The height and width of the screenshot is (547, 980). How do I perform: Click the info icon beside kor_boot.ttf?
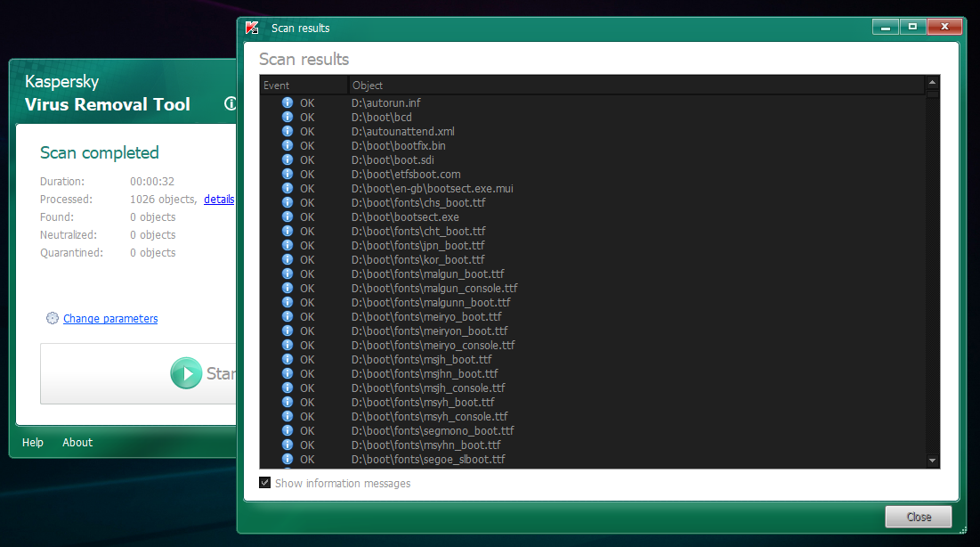(288, 260)
